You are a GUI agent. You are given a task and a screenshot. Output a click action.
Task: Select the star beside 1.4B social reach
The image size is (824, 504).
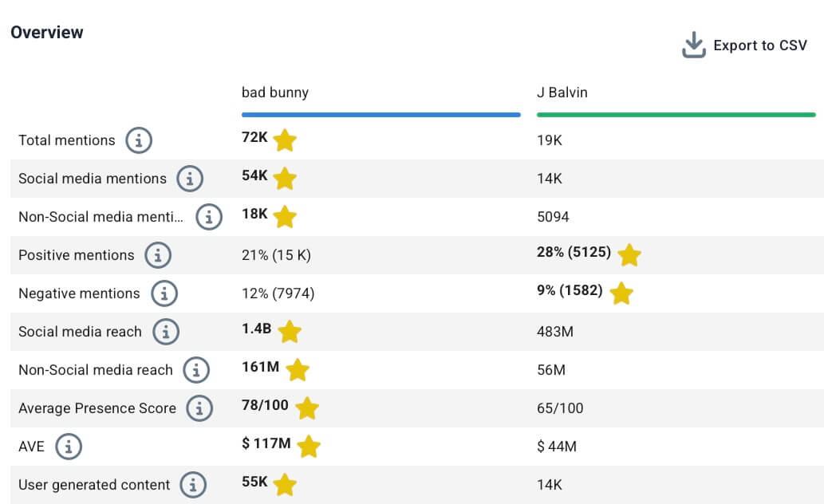pyautogui.click(x=290, y=332)
